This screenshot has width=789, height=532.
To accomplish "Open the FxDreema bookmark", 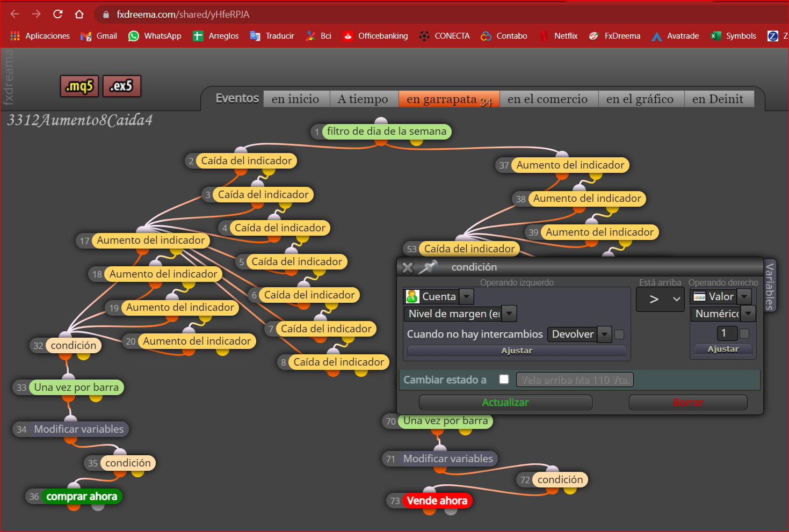I will [x=614, y=36].
